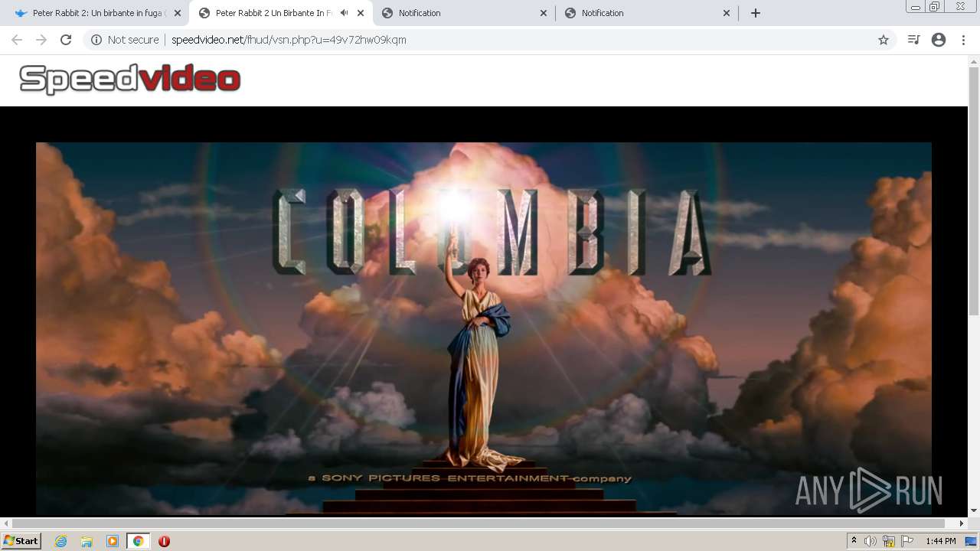Open Chrome's three-dot menu
This screenshot has height=551, width=980.
(963, 40)
